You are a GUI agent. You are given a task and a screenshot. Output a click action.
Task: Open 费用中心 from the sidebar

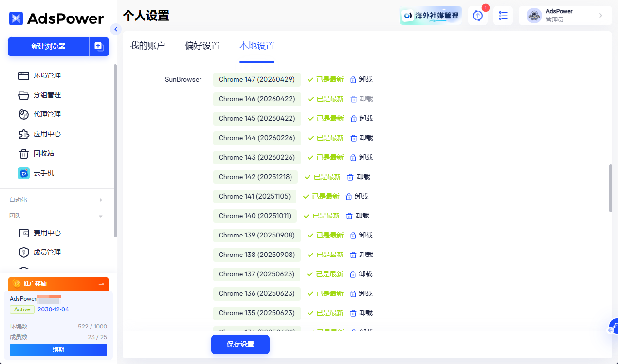tap(47, 233)
